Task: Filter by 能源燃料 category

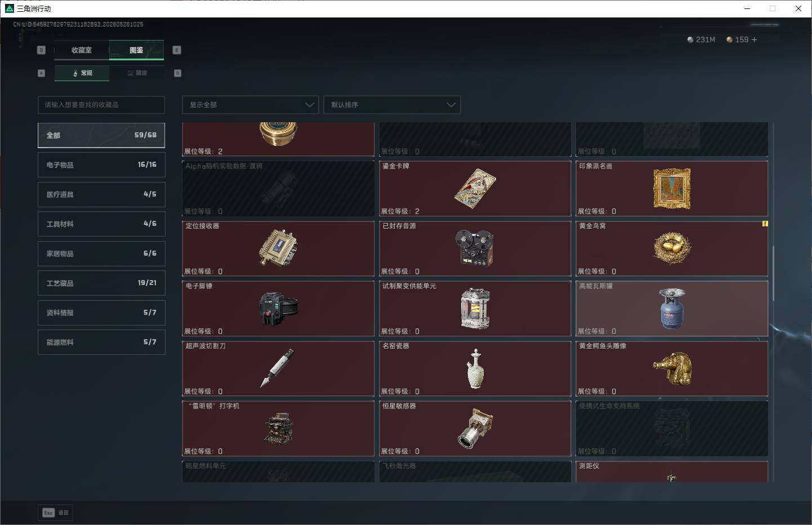Action: click(101, 342)
